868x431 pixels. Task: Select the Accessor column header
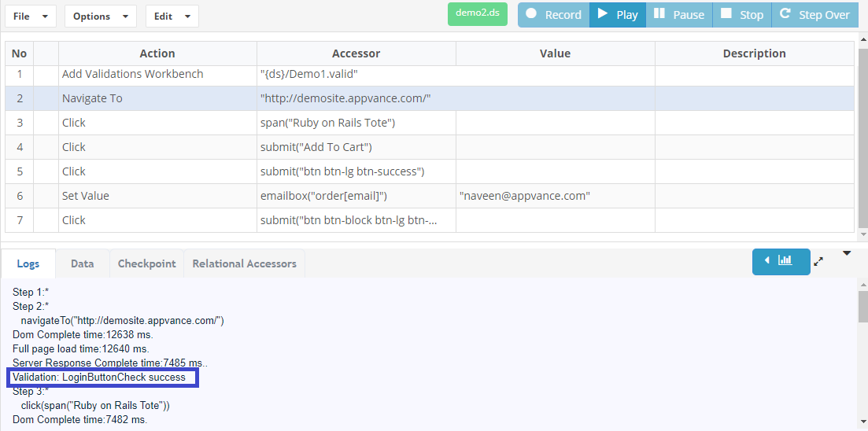tap(356, 53)
